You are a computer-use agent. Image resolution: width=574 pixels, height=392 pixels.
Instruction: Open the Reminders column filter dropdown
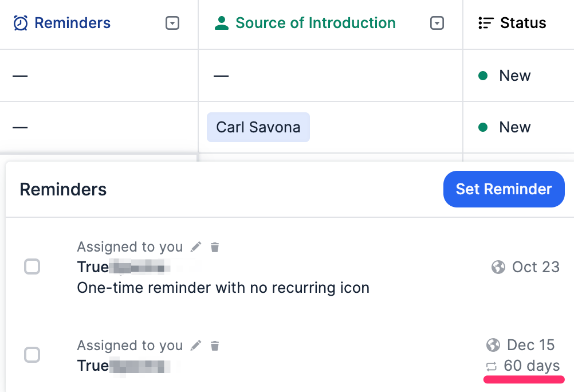172,23
